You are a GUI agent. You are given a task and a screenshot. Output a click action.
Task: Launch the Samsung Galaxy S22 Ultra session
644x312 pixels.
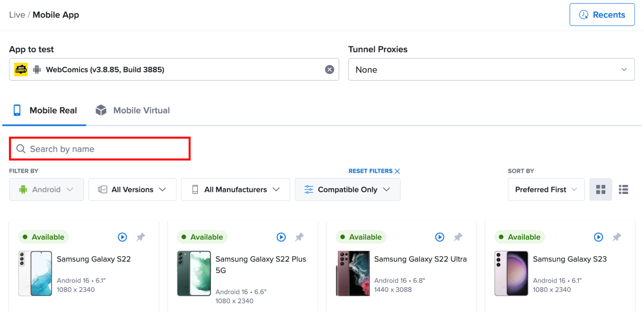(440, 237)
